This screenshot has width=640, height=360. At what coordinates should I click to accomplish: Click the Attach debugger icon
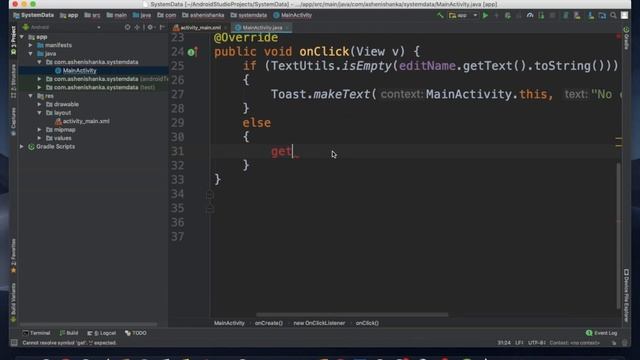(x=541, y=16)
